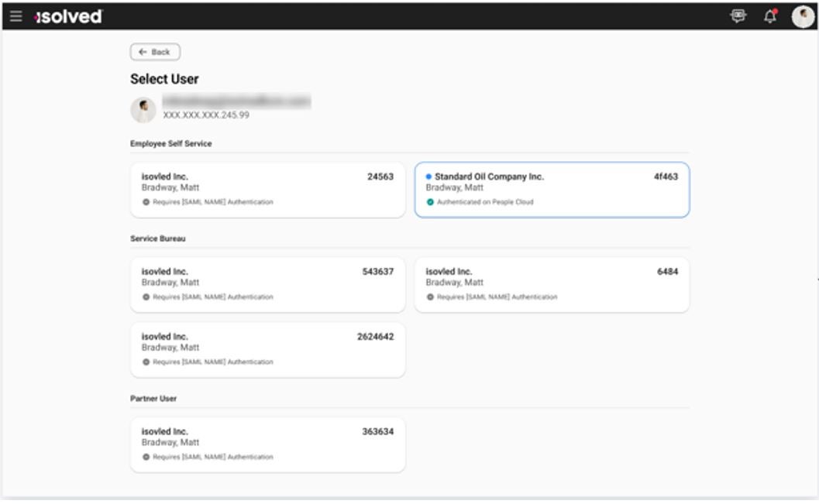Click the user photo under Select User

point(143,110)
